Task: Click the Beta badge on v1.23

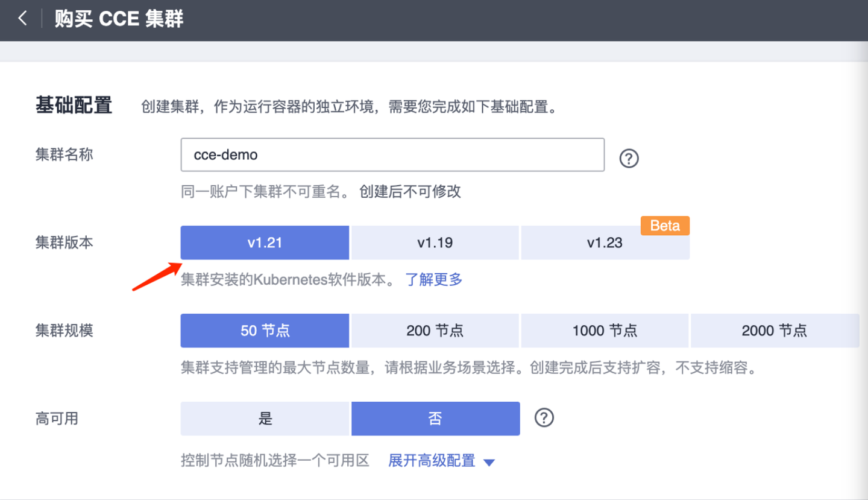Action: point(665,226)
